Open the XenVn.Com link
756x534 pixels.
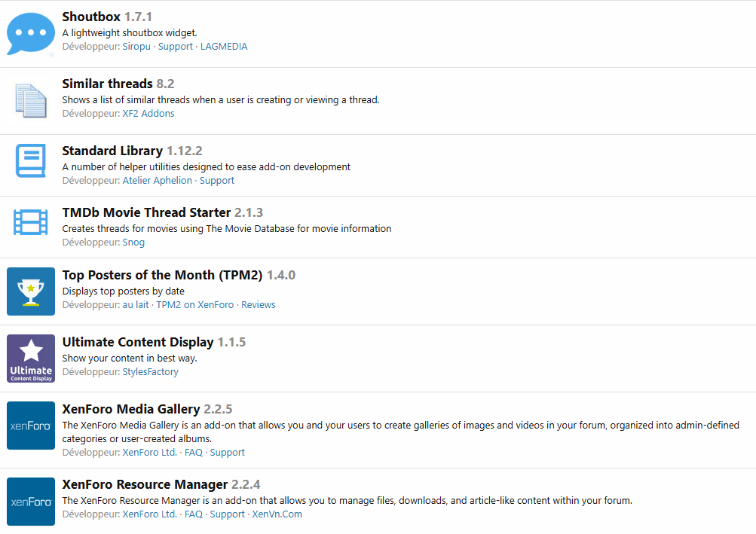(277, 514)
